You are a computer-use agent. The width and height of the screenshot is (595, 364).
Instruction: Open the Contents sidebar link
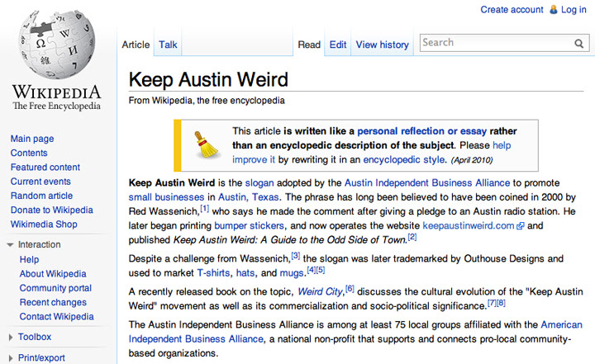[x=29, y=153]
